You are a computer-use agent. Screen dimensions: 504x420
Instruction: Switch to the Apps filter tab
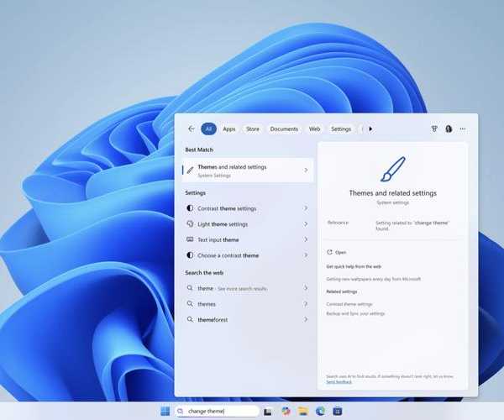tap(228, 129)
